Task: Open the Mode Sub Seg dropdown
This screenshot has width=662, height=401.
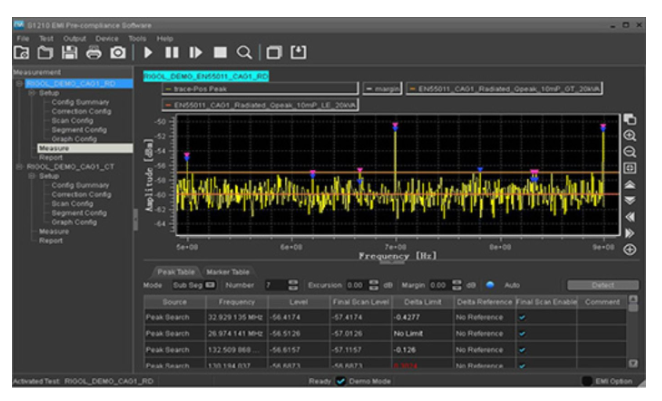Action: click(x=194, y=285)
